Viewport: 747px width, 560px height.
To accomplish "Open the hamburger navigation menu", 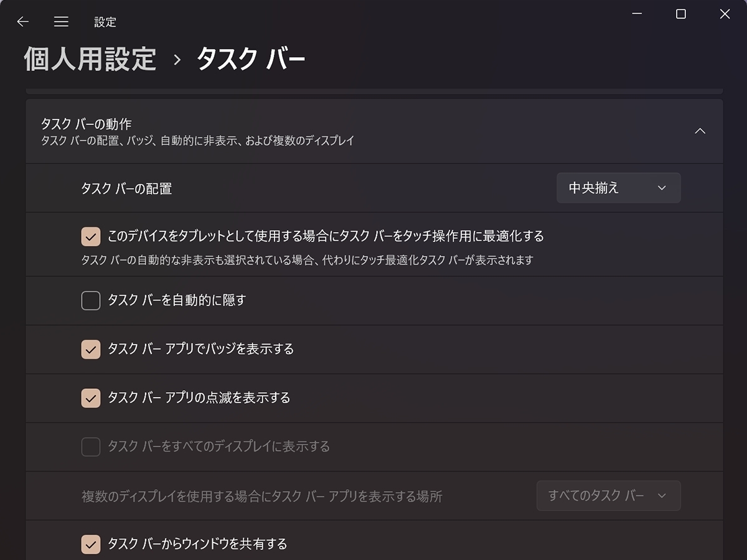I will tap(61, 22).
